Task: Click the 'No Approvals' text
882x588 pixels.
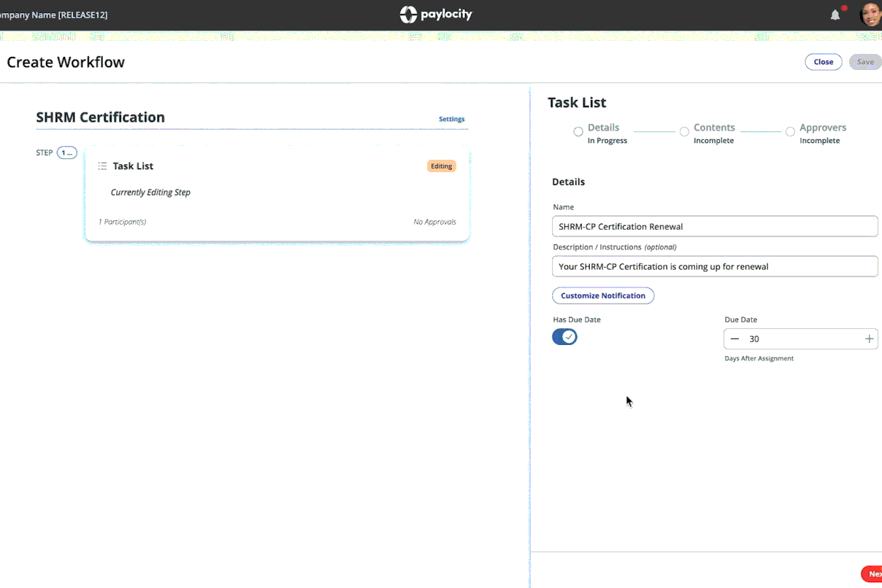Action: (x=434, y=222)
